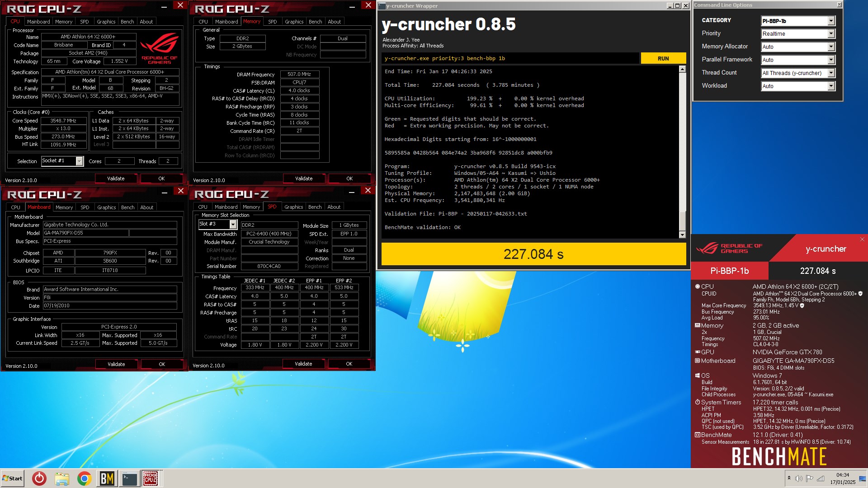Open CPU tab in CPU-Z window showing SPD info
Screen dimensions: 868x488
(203, 207)
